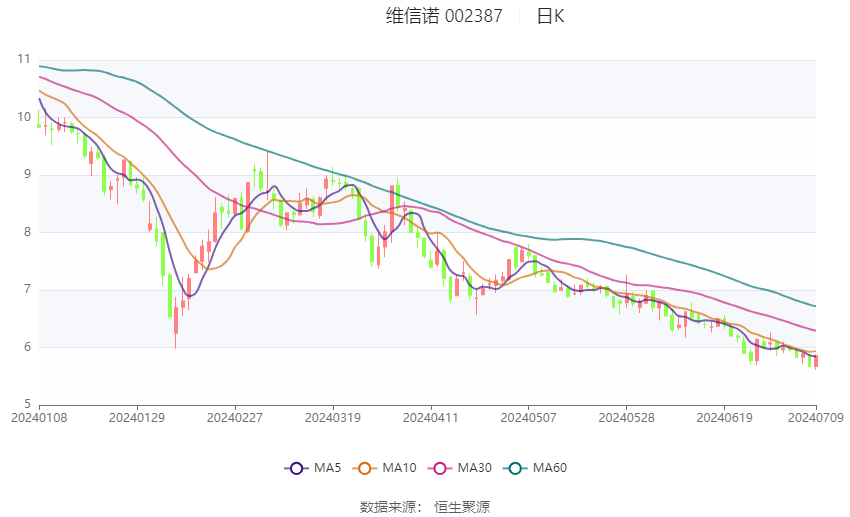Click x-axis date label 20240528
The image size is (850, 517).
click(x=626, y=418)
